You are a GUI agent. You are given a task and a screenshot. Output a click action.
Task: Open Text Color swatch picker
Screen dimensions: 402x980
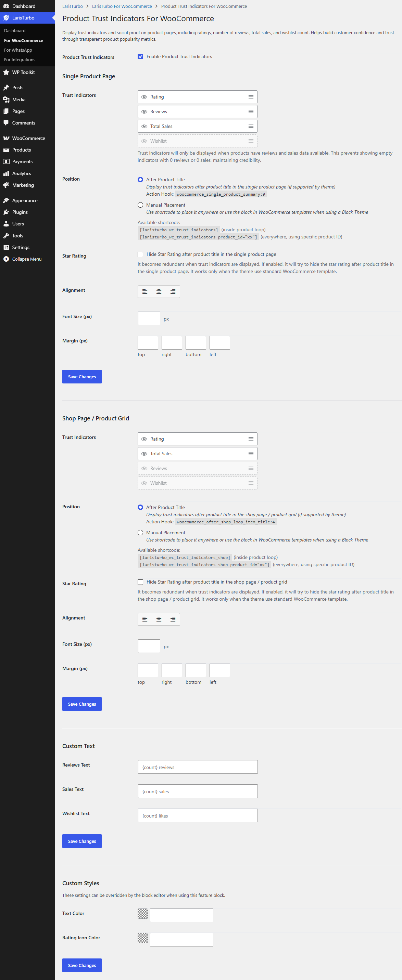click(x=143, y=913)
